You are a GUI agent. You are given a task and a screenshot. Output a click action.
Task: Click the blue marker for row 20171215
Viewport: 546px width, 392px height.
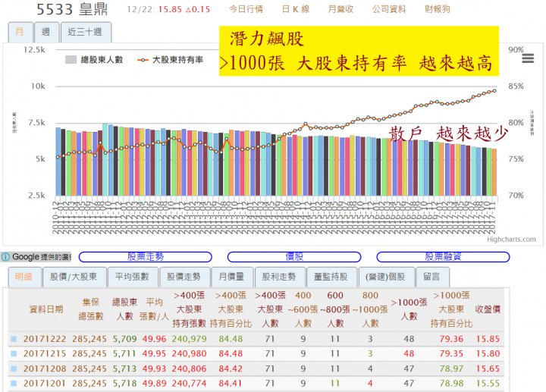(13, 353)
